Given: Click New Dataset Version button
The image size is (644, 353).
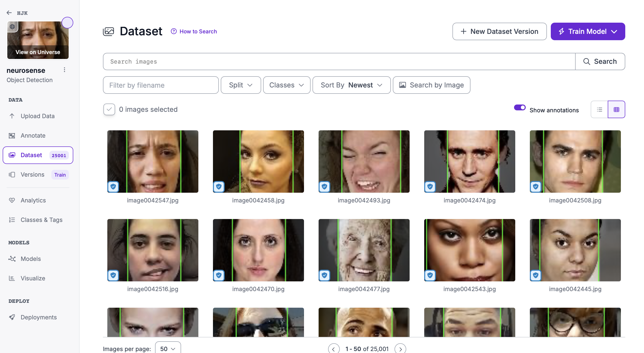Looking at the screenshot, I should (499, 31).
